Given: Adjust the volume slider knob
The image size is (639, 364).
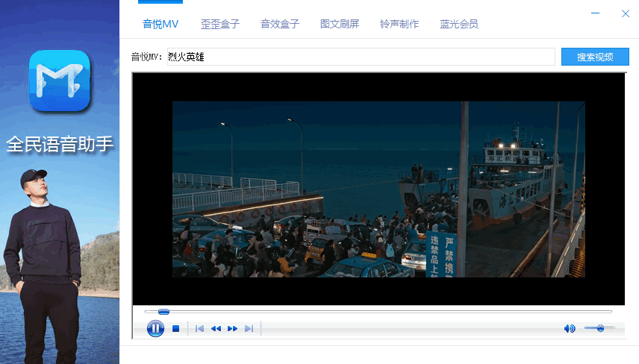Looking at the screenshot, I should tap(600, 327).
